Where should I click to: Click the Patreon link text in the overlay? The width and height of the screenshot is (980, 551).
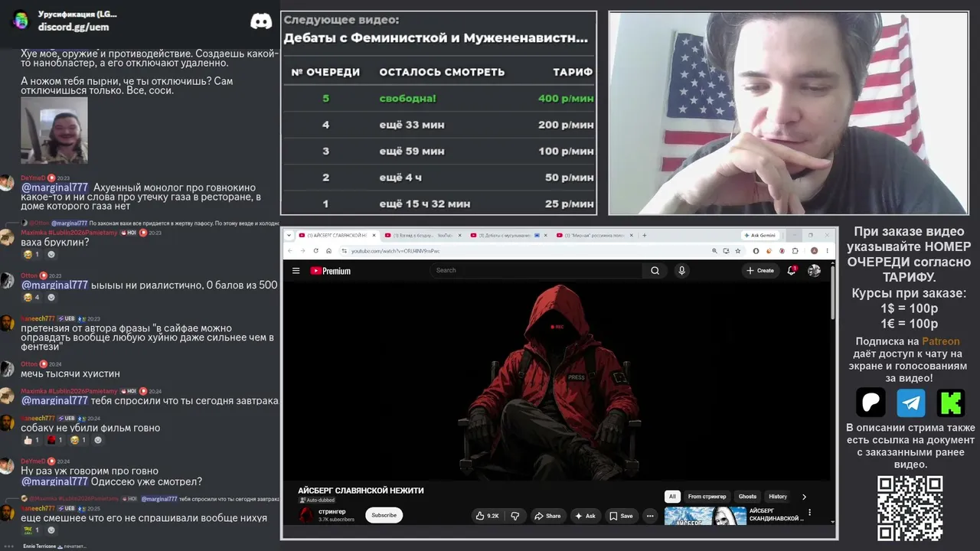click(940, 341)
